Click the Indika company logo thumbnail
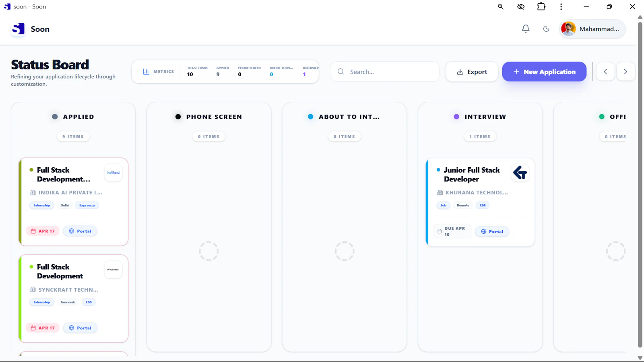 click(113, 173)
